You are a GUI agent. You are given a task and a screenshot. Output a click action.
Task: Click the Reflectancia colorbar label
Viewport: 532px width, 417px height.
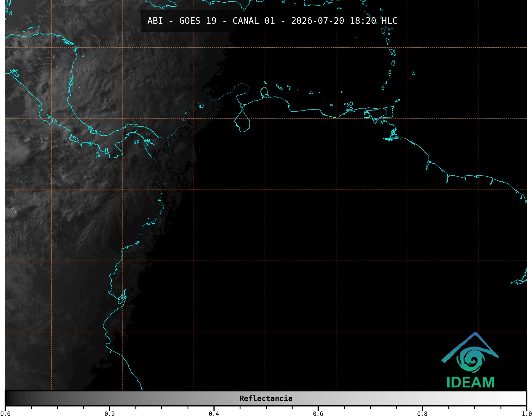(x=266, y=398)
